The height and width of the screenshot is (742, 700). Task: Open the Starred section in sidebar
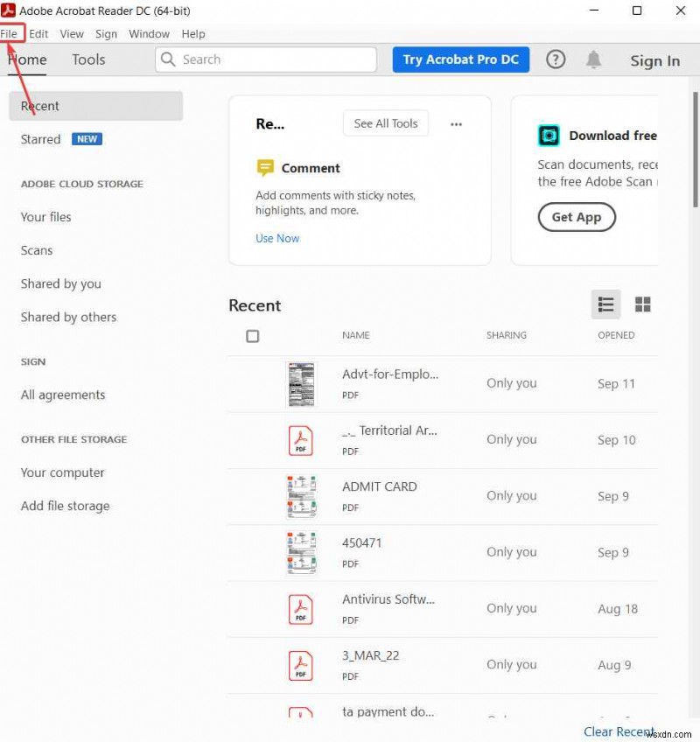(40, 138)
